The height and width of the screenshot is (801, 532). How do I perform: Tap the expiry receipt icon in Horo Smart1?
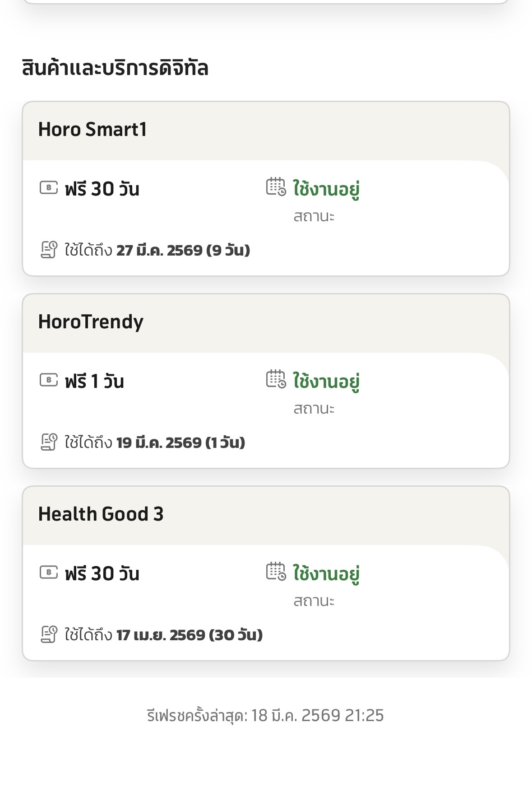tap(49, 250)
